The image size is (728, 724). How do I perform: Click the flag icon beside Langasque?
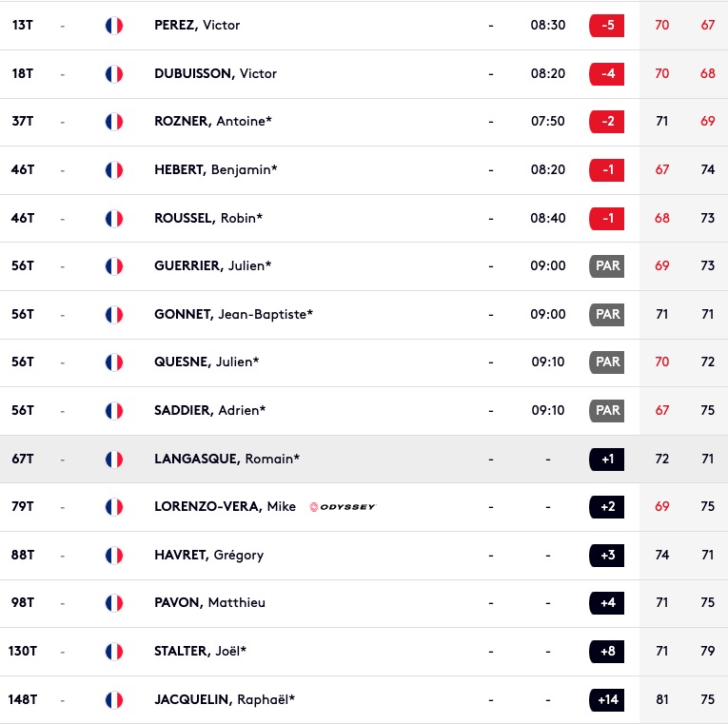pyautogui.click(x=114, y=460)
